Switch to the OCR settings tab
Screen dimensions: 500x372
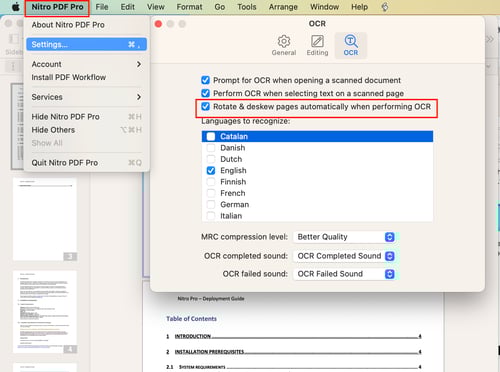coord(351,45)
